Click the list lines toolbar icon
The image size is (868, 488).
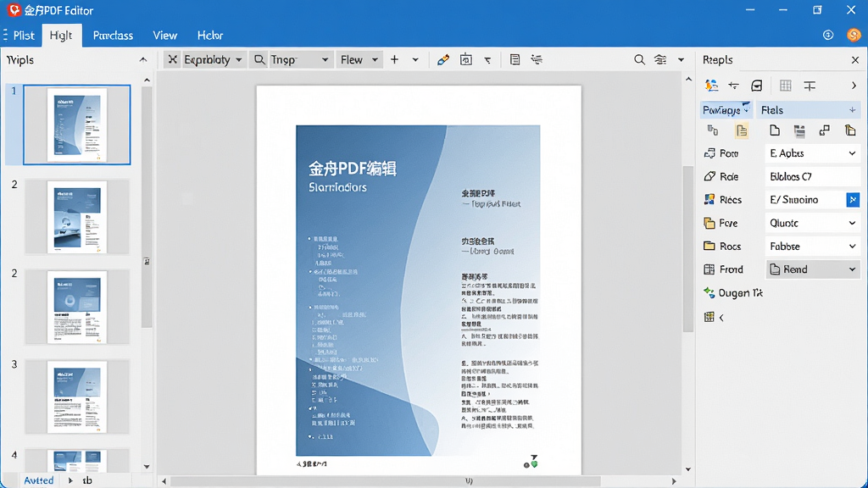[x=537, y=59]
